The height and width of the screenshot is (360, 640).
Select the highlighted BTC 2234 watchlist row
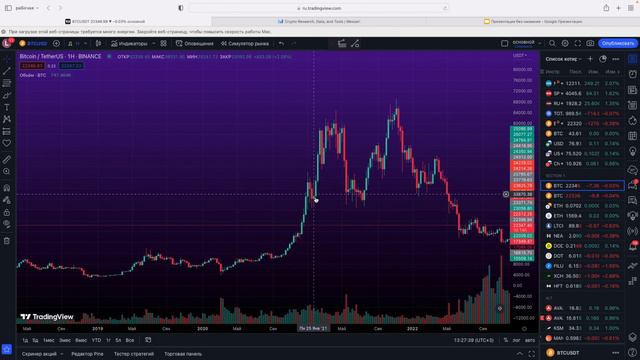pos(582,186)
